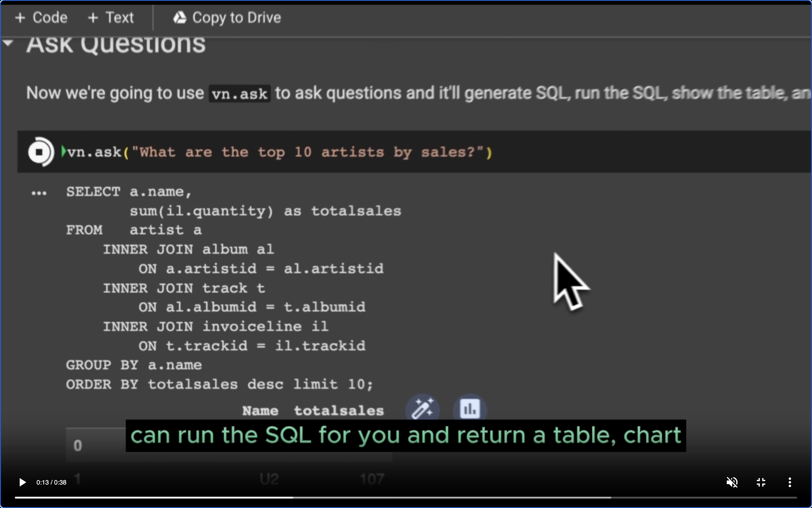The height and width of the screenshot is (508, 812).
Task: Unmute the video with the speaker icon
Action: 732,482
